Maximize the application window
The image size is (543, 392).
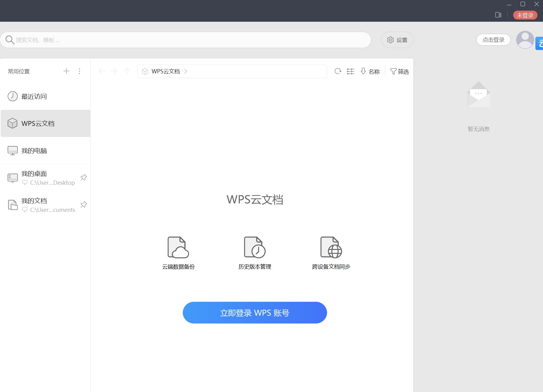pyautogui.click(x=523, y=4)
